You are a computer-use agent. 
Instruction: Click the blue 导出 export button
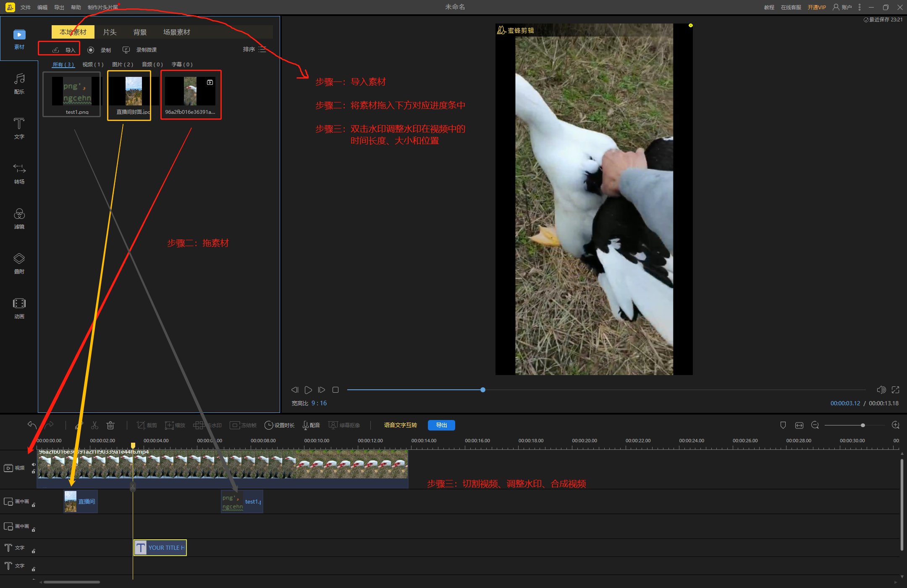click(441, 425)
